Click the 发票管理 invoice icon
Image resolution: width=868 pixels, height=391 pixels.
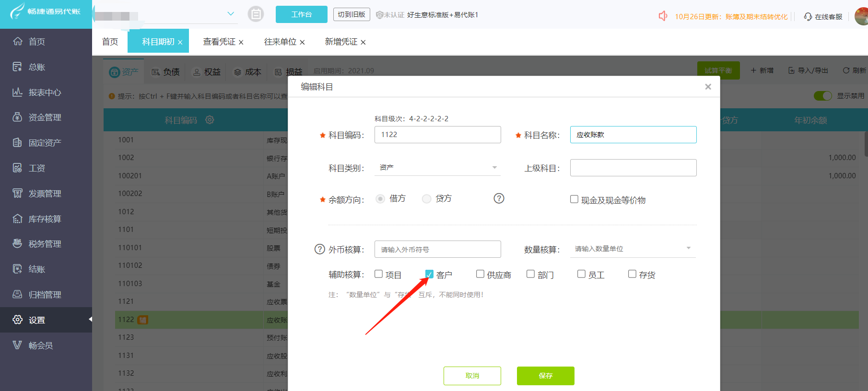[x=17, y=193]
